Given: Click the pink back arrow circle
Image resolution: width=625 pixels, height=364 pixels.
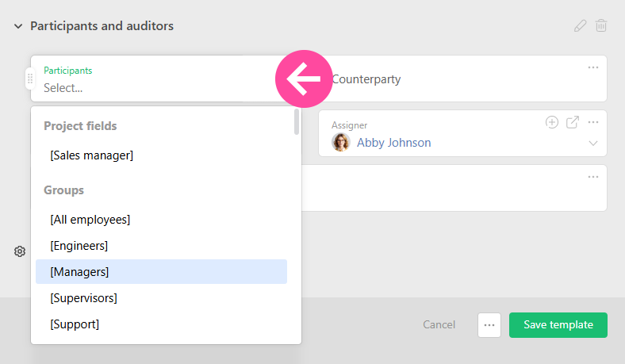Looking at the screenshot, I should point(303,79).
